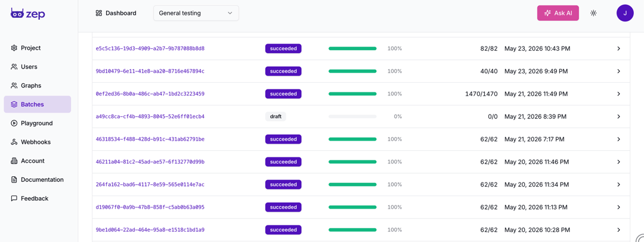Click the succeeded badge for batch 46318534
The width and height of the screenshot is (644, 242).
coord(283,139)
